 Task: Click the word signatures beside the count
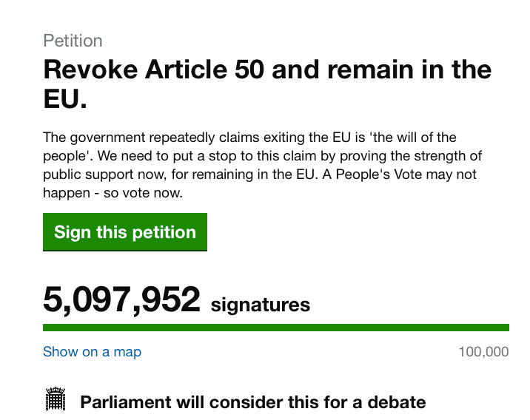click(x=261, y=305)
